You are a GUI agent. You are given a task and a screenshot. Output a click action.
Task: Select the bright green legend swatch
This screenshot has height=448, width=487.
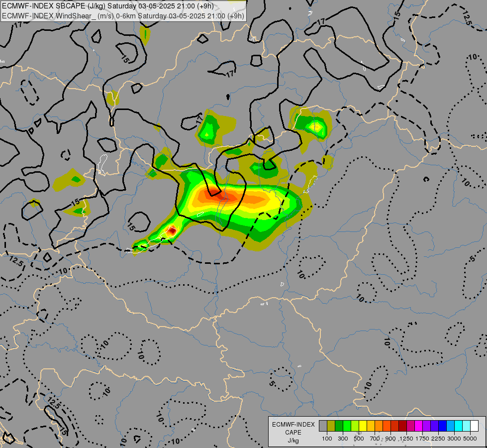click(x=347, y=426)
